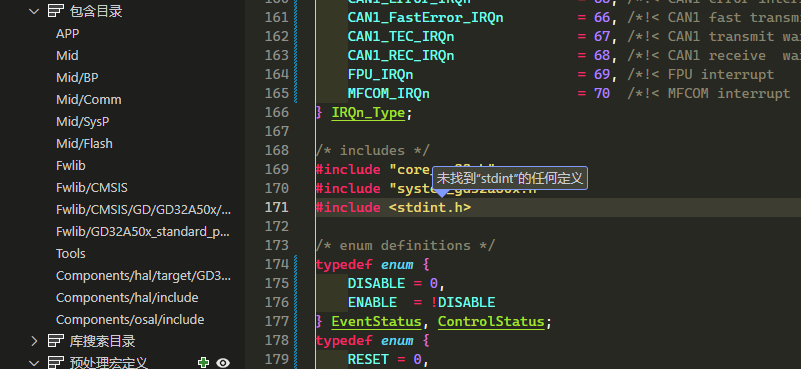Image resolution: width=801 pixels, height=369 pixels.
Task: Click the IRQn_Type identifier on line 166
Action: tap(368, 112)
